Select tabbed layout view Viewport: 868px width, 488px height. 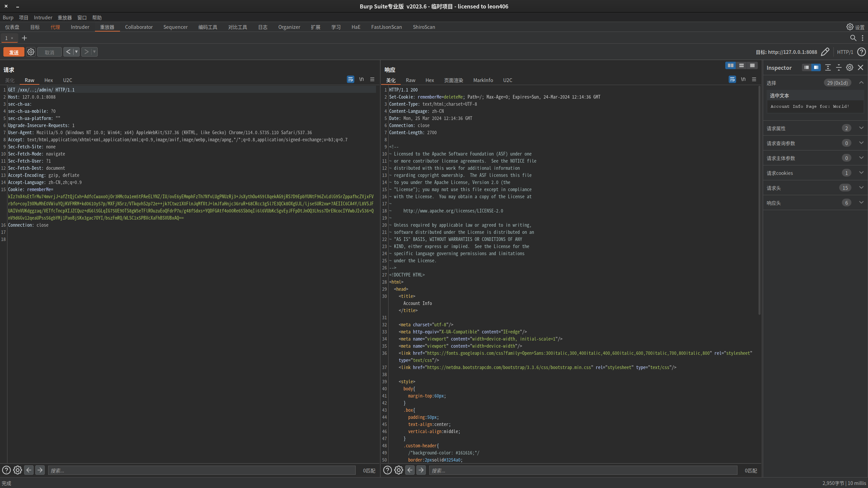(752, 65)
